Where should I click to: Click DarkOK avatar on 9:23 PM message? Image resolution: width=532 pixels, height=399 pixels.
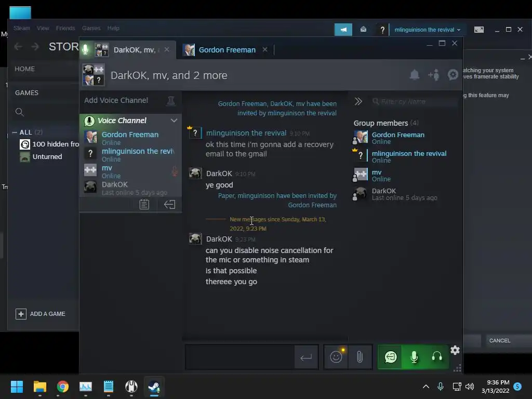click(195, 239)
